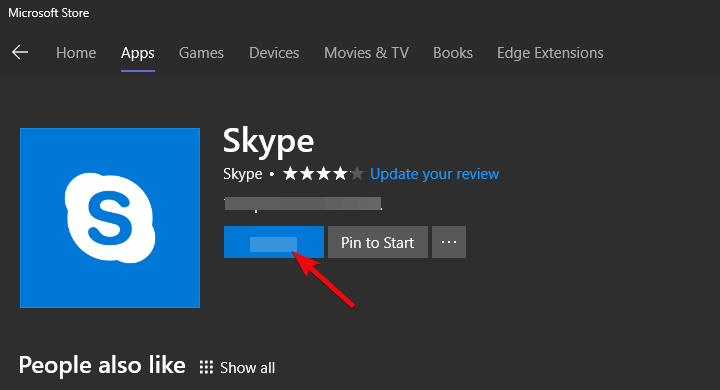Click the Show all text
Viewport: 720px width, 390px height.
pyautogui.click(x=248, y=367)
